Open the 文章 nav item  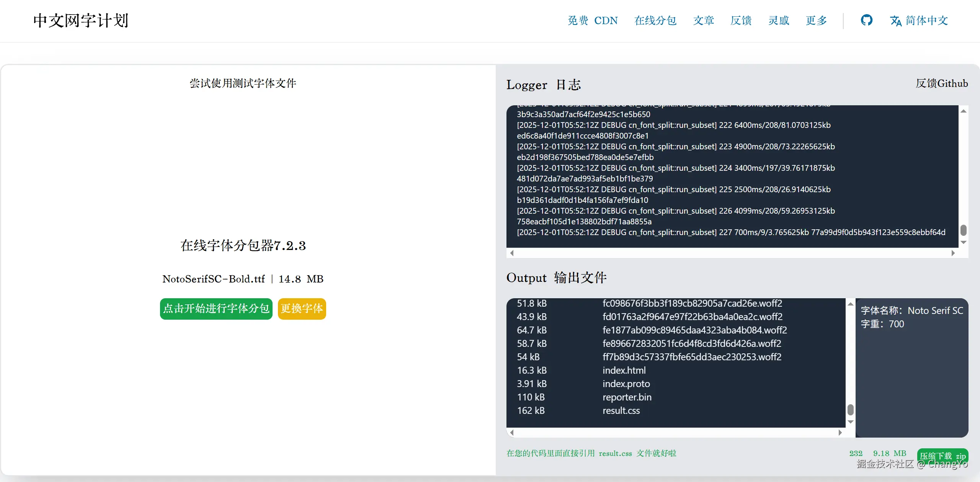coord(704,21)
